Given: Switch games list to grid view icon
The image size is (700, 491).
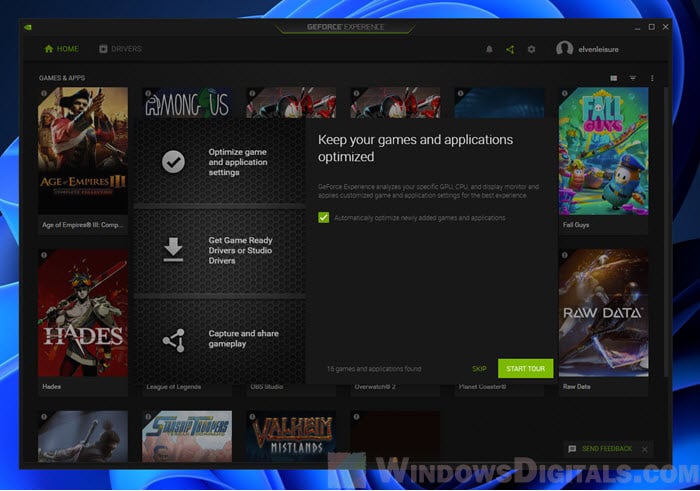Looking at the screenshot, I should (614, 78).
